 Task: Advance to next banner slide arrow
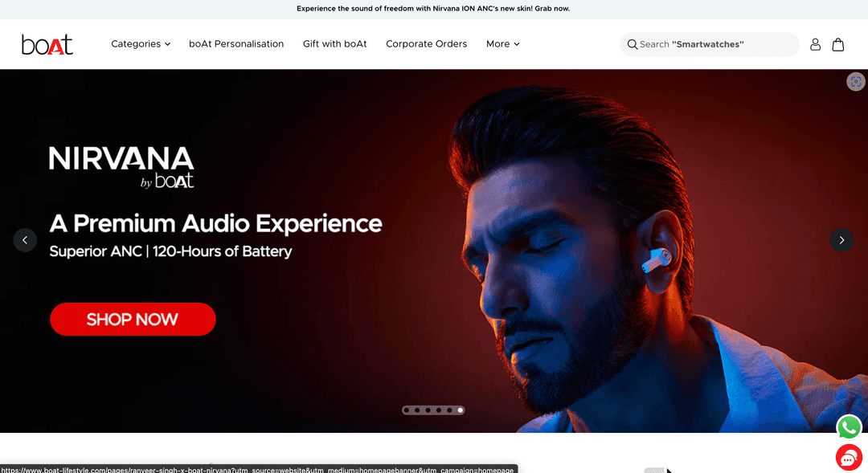pos(841,240)
